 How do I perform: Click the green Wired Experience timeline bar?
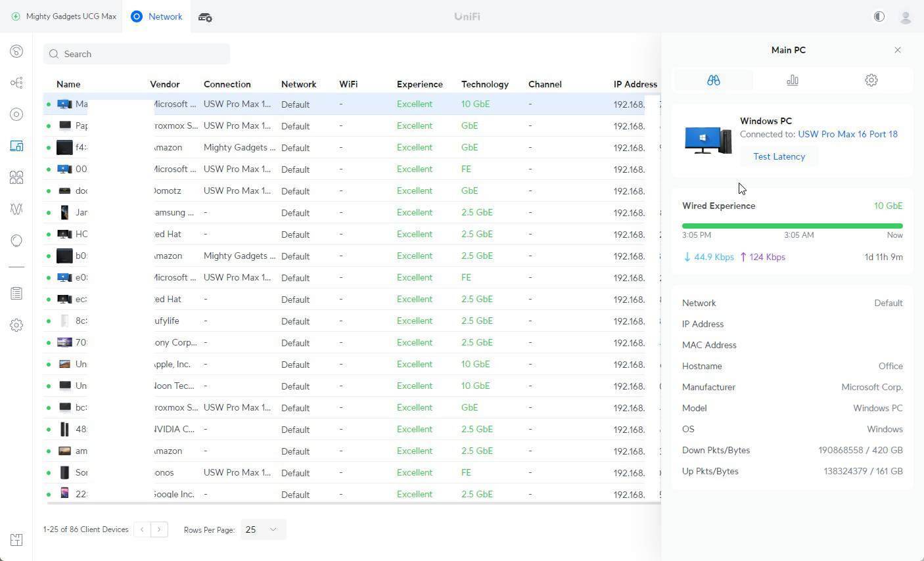coord(792,226)
